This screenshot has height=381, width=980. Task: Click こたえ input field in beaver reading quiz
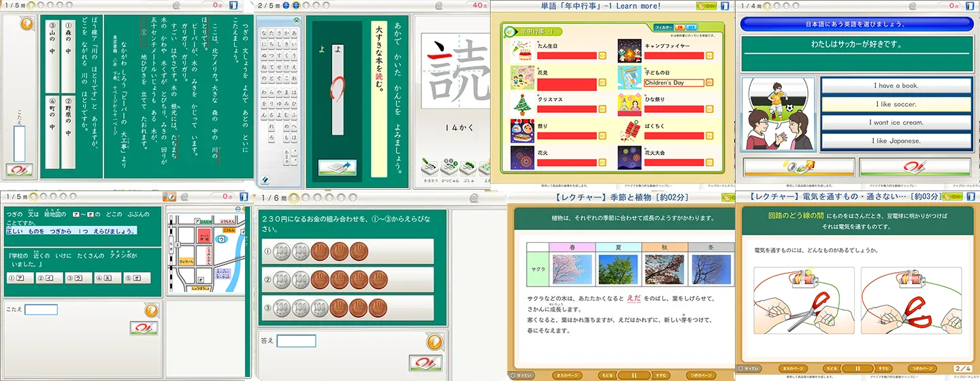pyautogui.click(x=20, y=144)
